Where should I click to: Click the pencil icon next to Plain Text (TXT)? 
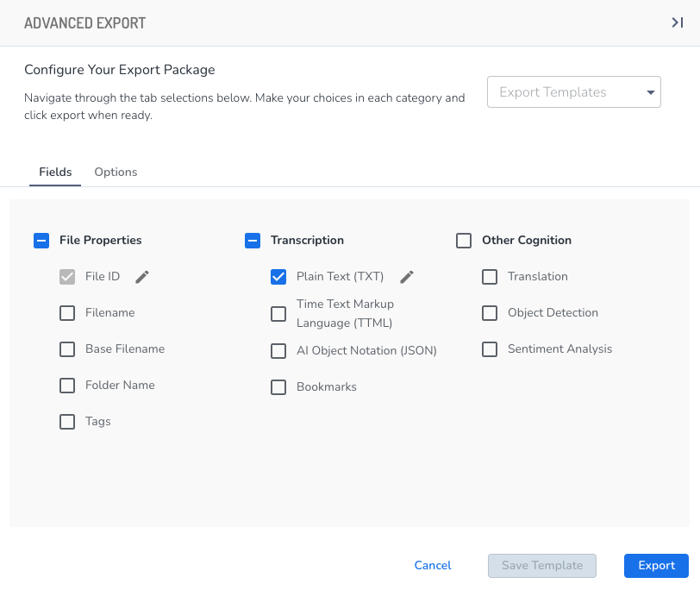point(407,277)
